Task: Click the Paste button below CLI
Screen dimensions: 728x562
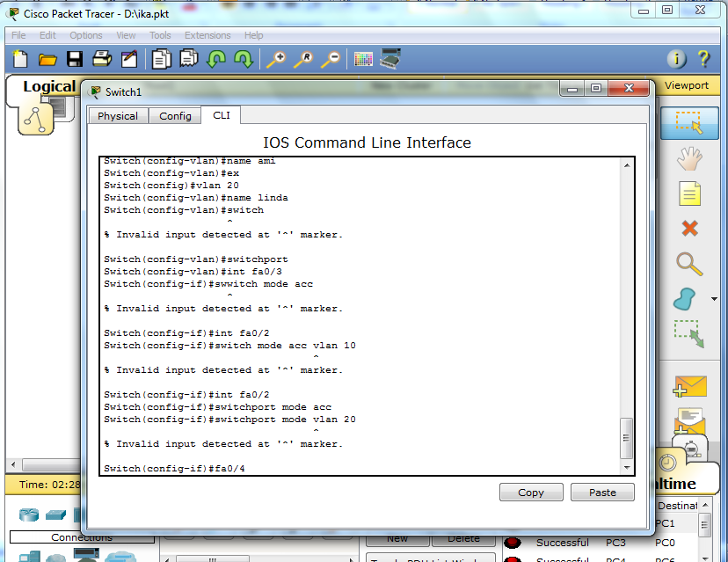Action: point(602,493)
